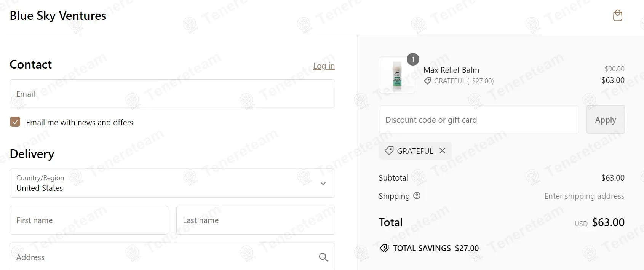Click the Log in link
Image resolution: width=644 pixels, height=270 pixels.
point(324,66)
